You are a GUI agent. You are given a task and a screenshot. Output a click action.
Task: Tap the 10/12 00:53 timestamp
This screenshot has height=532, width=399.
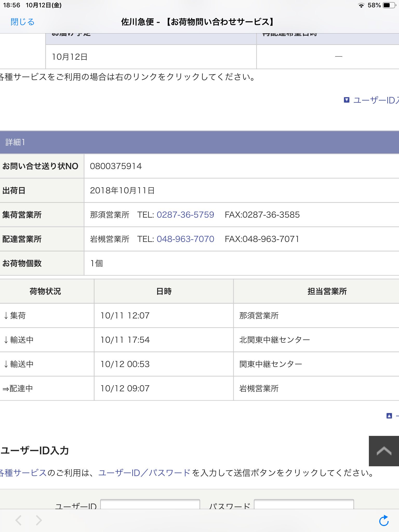(x=125, y=364)
